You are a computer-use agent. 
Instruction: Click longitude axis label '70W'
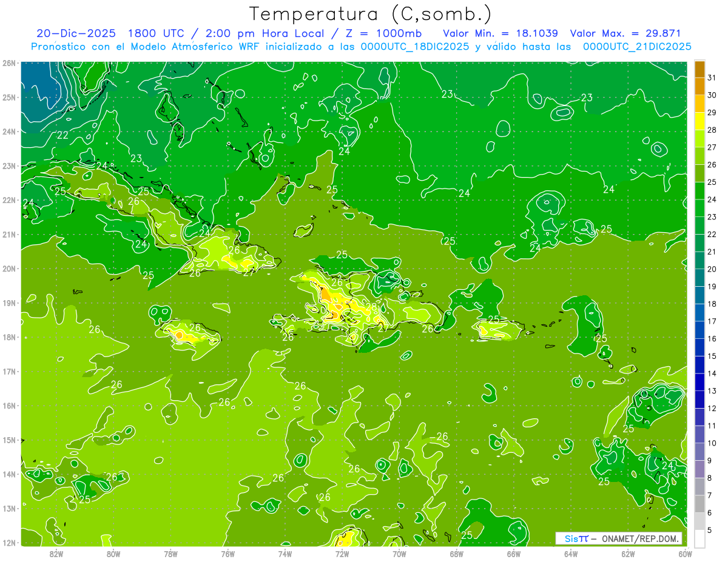(399, 553)
